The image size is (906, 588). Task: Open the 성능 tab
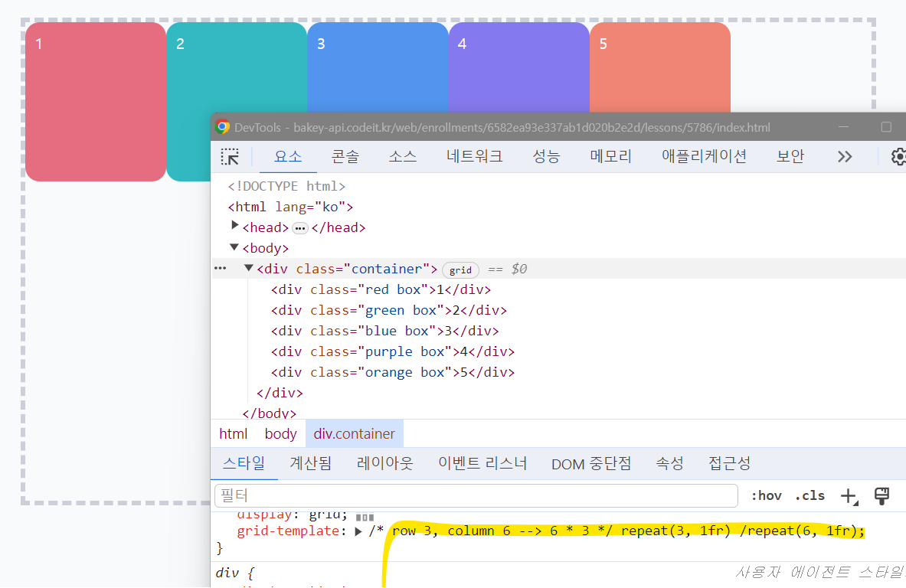coord(546,156)
